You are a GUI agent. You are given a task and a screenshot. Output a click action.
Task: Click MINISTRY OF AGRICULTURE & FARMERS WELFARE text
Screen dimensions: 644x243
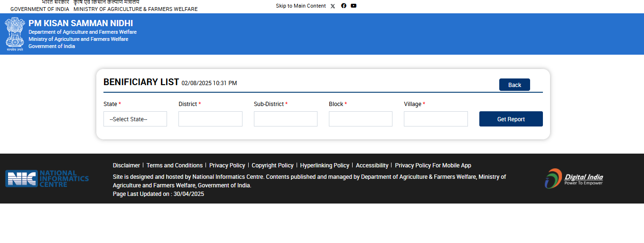pyautogui.click(x=136, y=9)
